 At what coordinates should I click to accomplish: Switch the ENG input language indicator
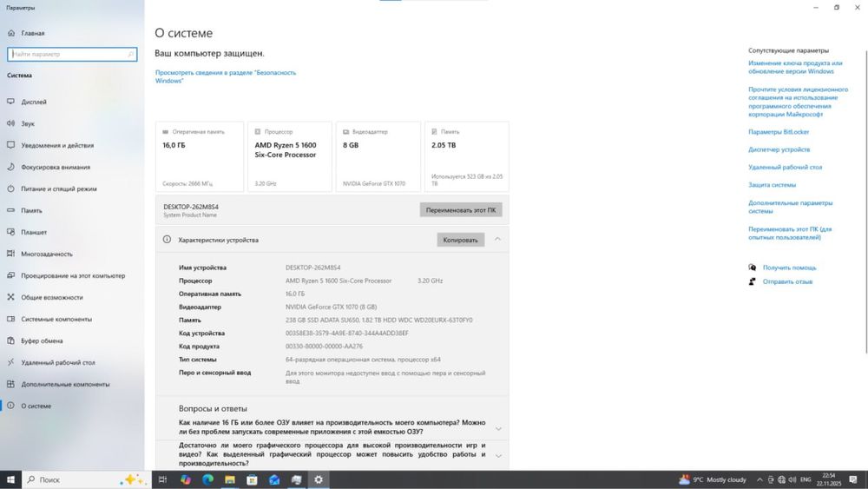pyautogui.click(x=806, y=479)
